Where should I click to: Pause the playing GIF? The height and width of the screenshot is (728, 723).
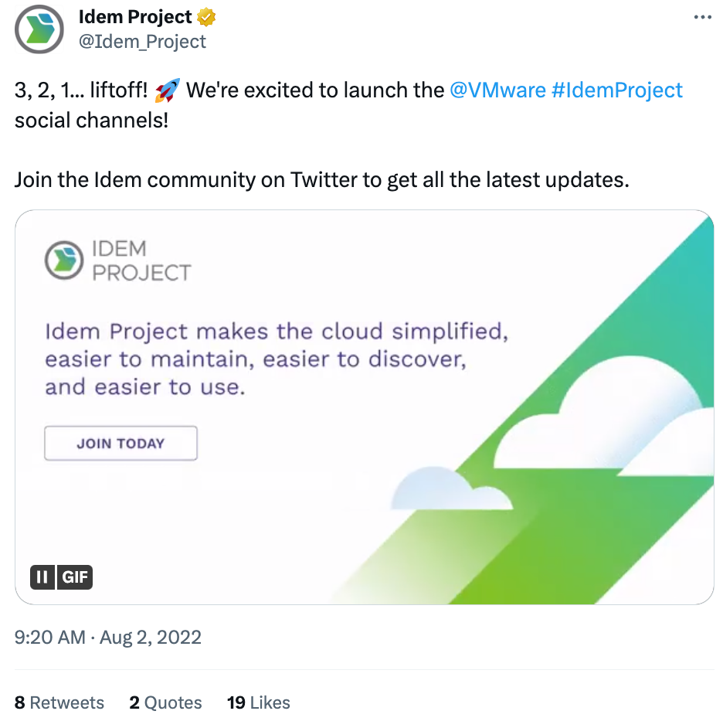coord(42,577)
